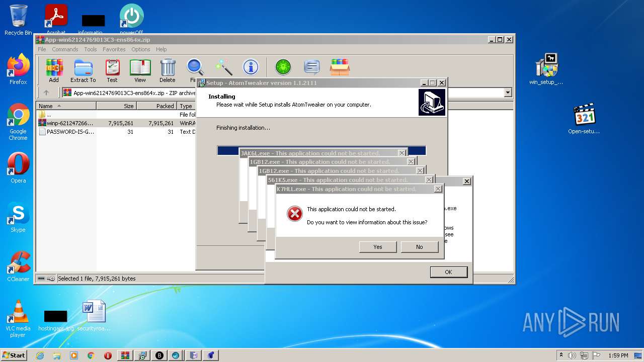Select the Open-setup 321 media icon

584,119
